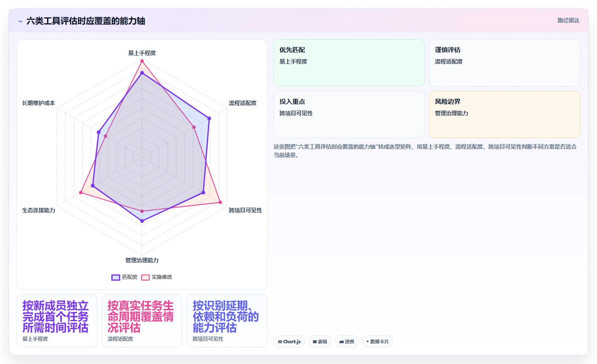Click the description paragraph starting with 这张图把

click(x=425, y=151)
